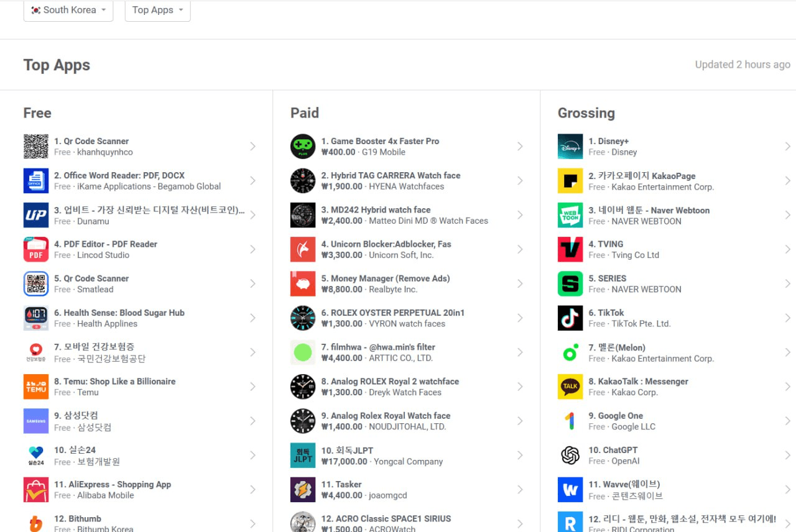The height and width of the screenshot is (532, 796).
Task: Click the 삼성닷컴 Samsung app icon
Action: [36, 421]
